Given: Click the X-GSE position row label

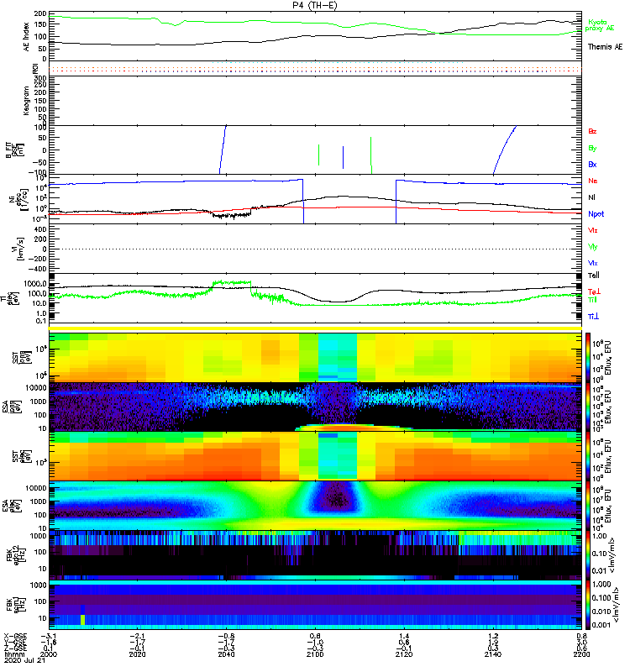Looking at the screenshot, I should (x=15, y=636).
